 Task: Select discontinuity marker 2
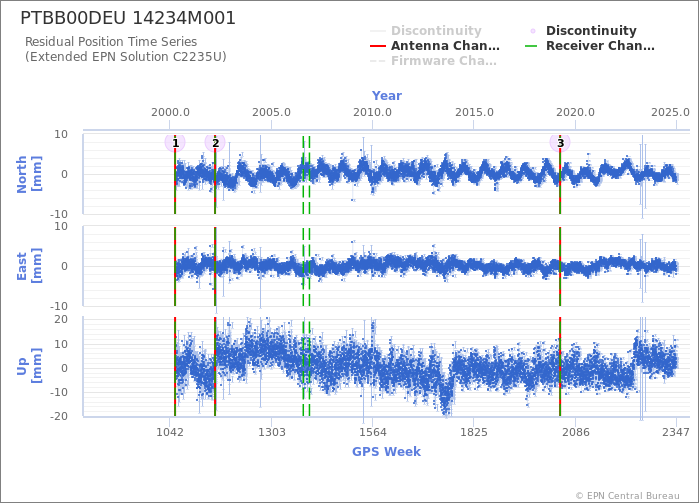[x=215, y=143]
